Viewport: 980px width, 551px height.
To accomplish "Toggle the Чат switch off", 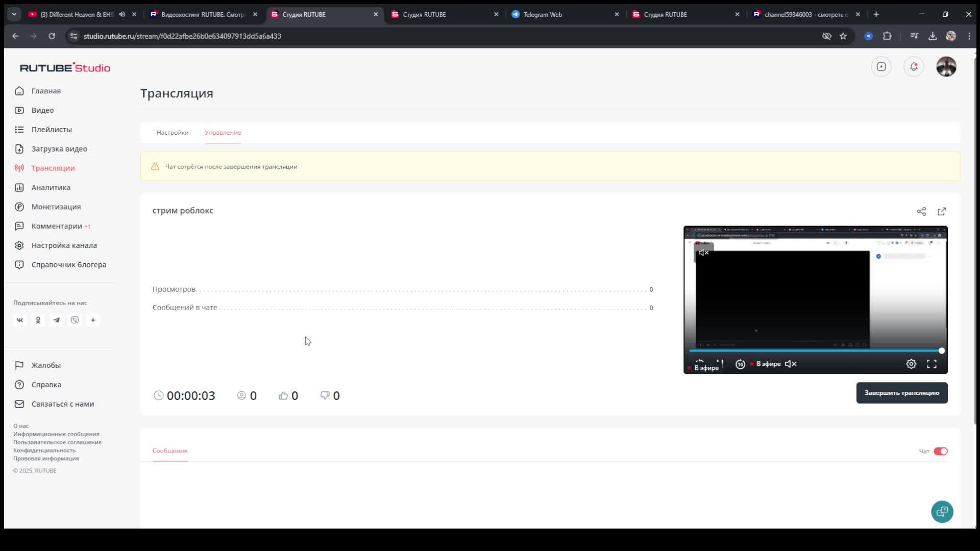I will click(x=940, y=451).
